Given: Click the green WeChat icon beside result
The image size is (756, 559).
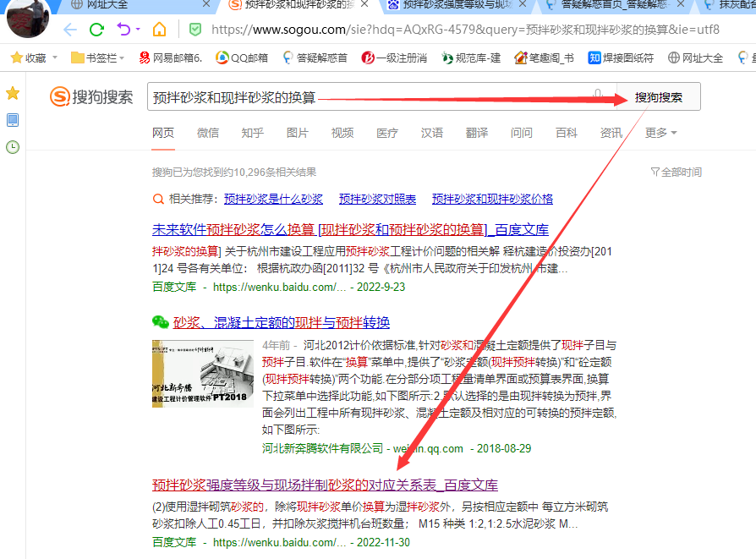Looking at the screenshot, I should 160,321.
